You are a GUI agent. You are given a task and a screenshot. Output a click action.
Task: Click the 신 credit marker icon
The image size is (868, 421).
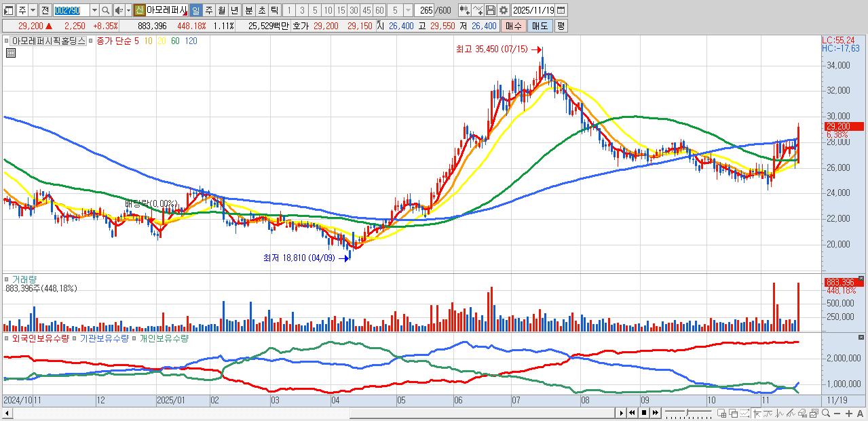tap(139, 10)
